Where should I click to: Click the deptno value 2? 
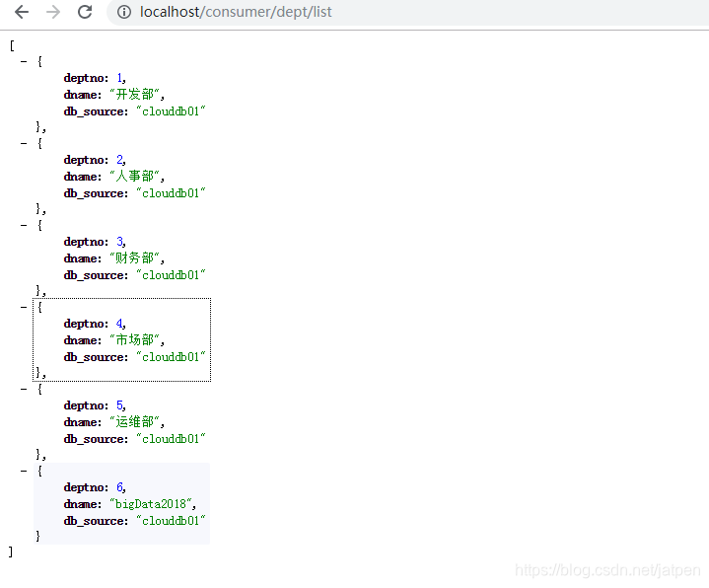(x=119, y=160)
